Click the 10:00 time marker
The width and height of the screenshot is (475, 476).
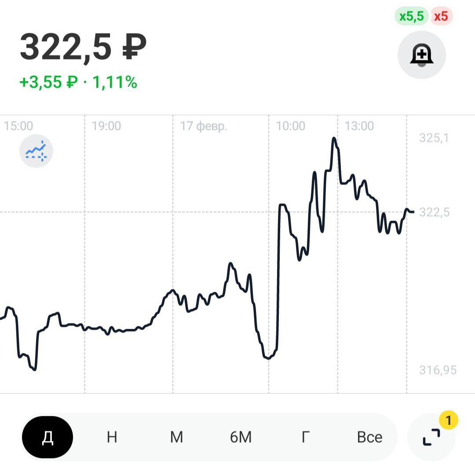[290, 126]
